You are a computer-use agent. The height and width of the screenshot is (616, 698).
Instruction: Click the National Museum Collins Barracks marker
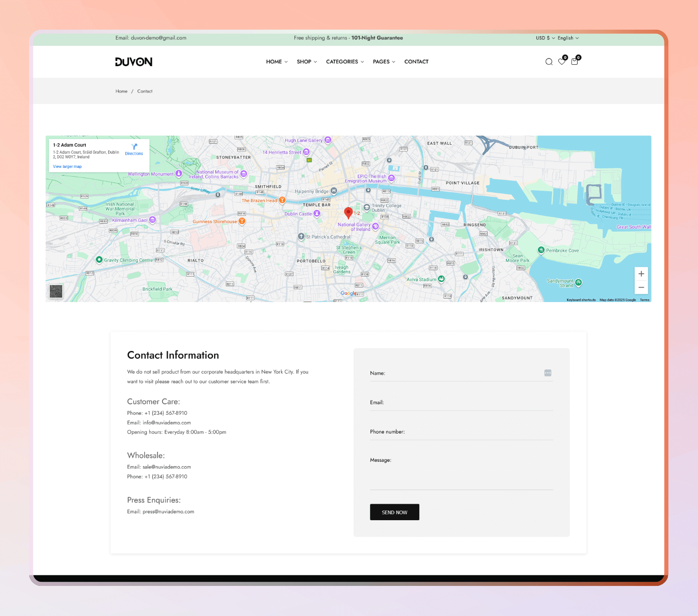tap(244, 173)
